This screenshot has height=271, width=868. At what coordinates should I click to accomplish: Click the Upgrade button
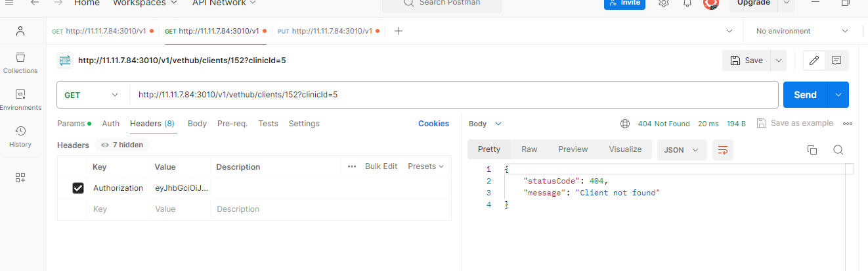(x=754, y=3)
